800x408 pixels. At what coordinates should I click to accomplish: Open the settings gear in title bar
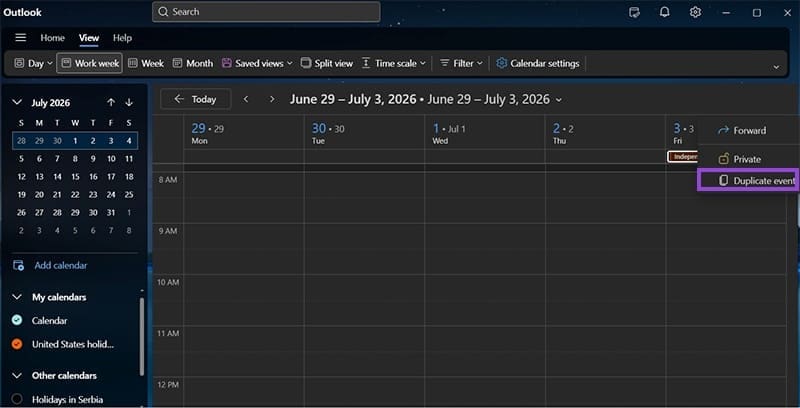click(695, 12)
